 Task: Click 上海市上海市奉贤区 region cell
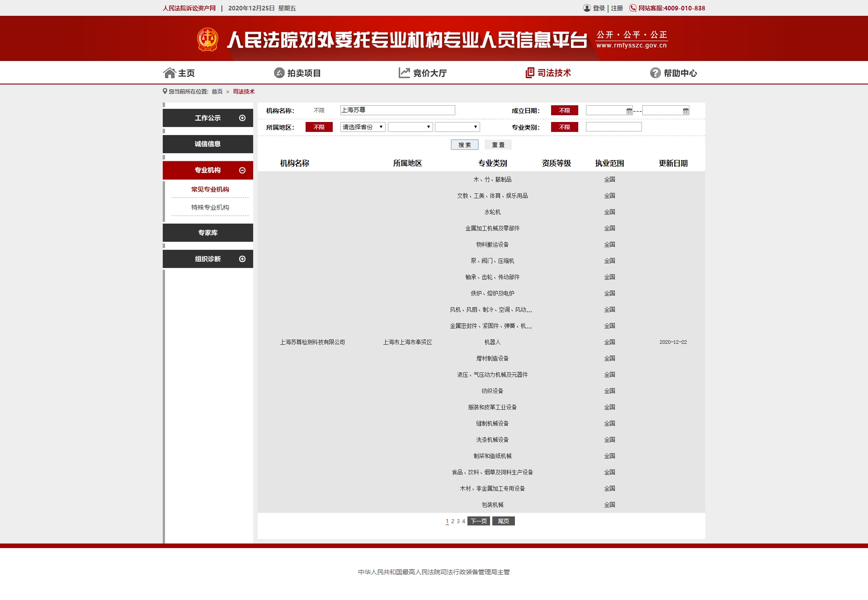click(x=407, y=342)
